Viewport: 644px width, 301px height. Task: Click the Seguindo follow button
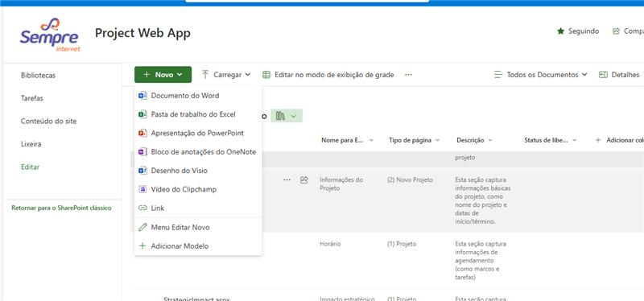pos(578,31)
